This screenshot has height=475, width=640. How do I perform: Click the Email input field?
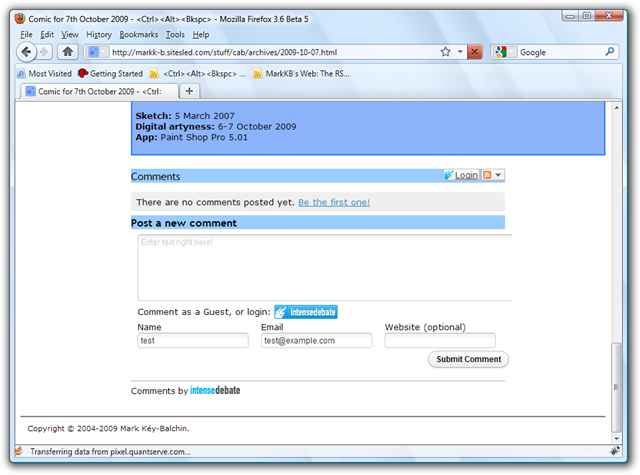coord(316,341)
